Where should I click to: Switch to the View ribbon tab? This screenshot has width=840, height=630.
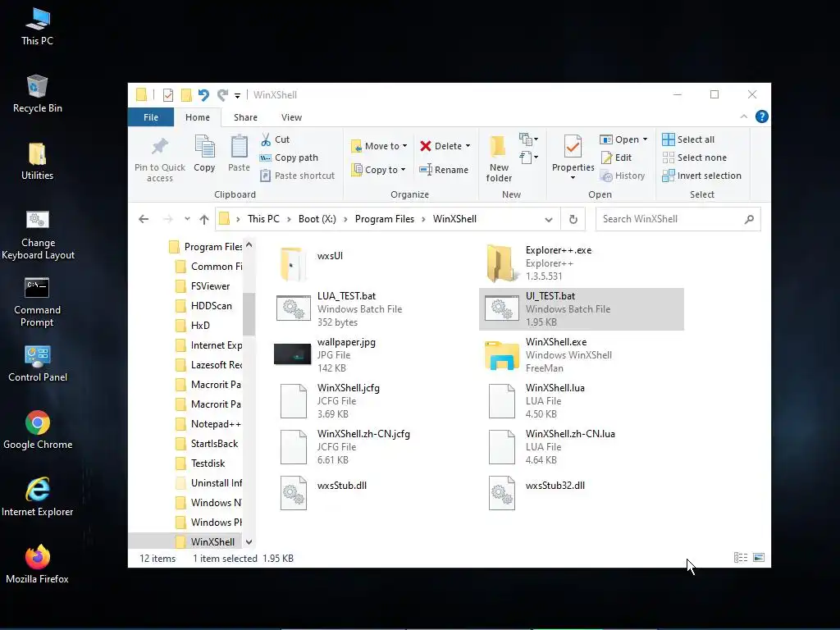click(291, 117)
